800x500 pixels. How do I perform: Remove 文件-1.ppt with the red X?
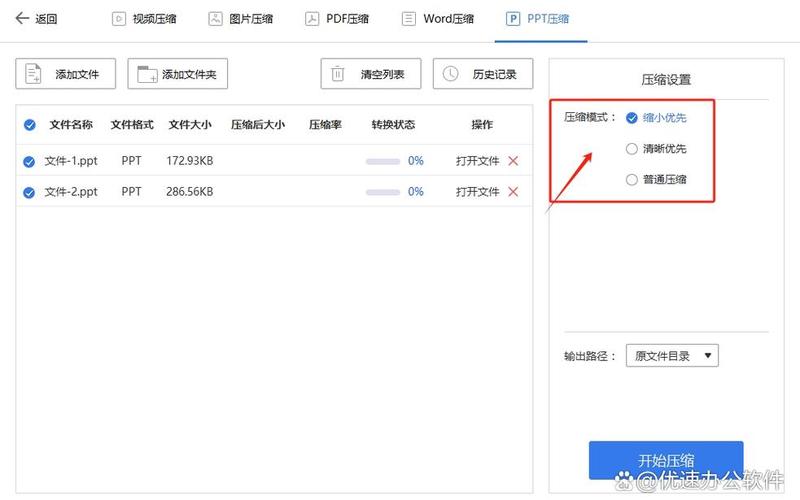coord(513,161)
